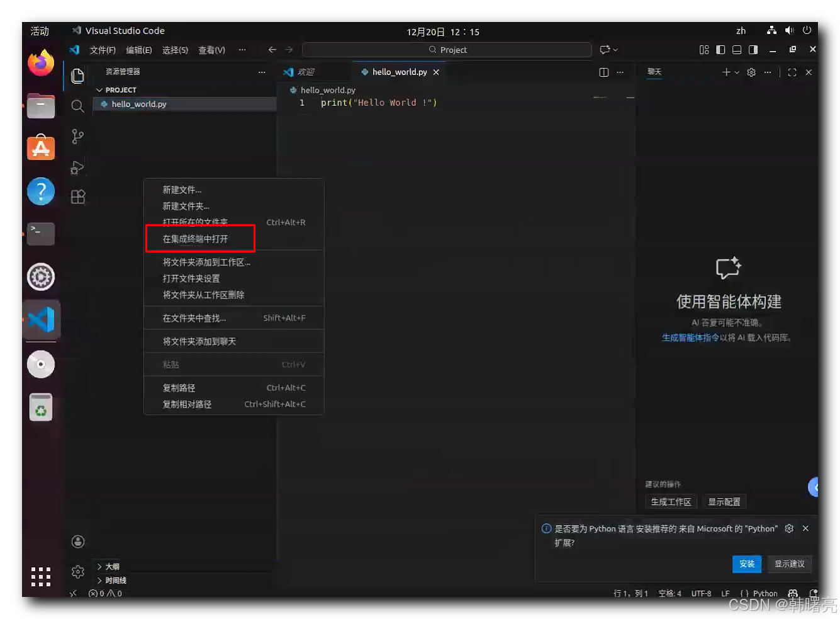Toggle the panel layout visibility
Image resolution: width=840 pixels, height=619 pixels.
pyautogui.click(x=736, y=49)
